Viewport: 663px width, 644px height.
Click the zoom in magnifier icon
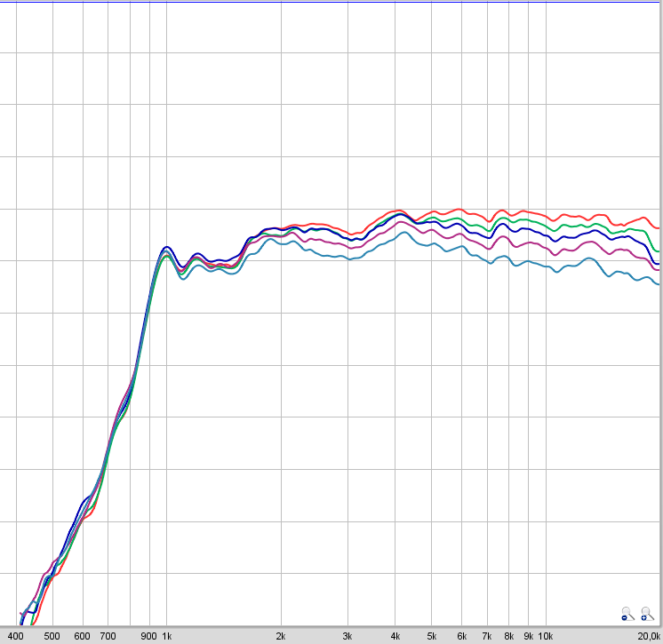[647, 614]
